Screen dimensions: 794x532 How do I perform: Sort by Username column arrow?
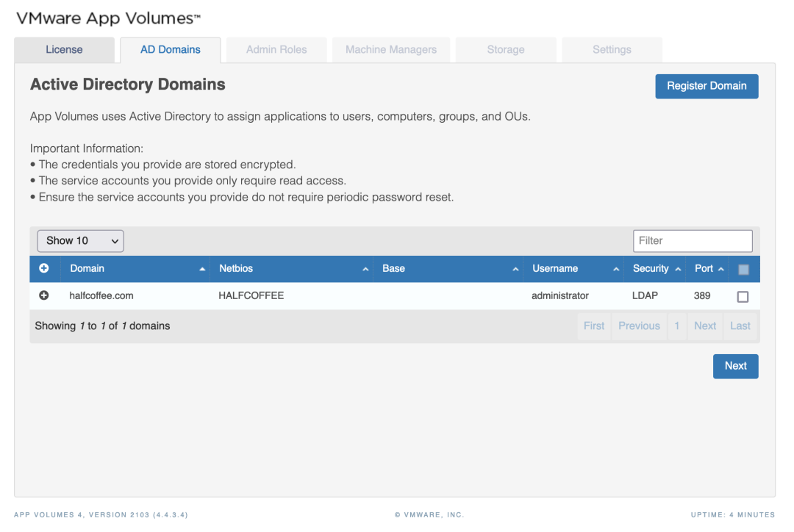point(616,269)
